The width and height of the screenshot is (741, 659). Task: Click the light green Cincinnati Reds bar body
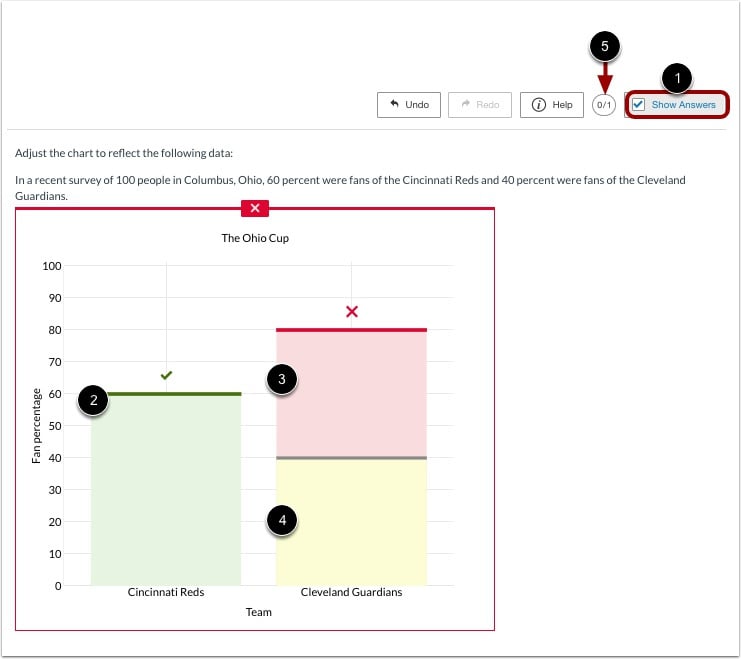point(166,490)
